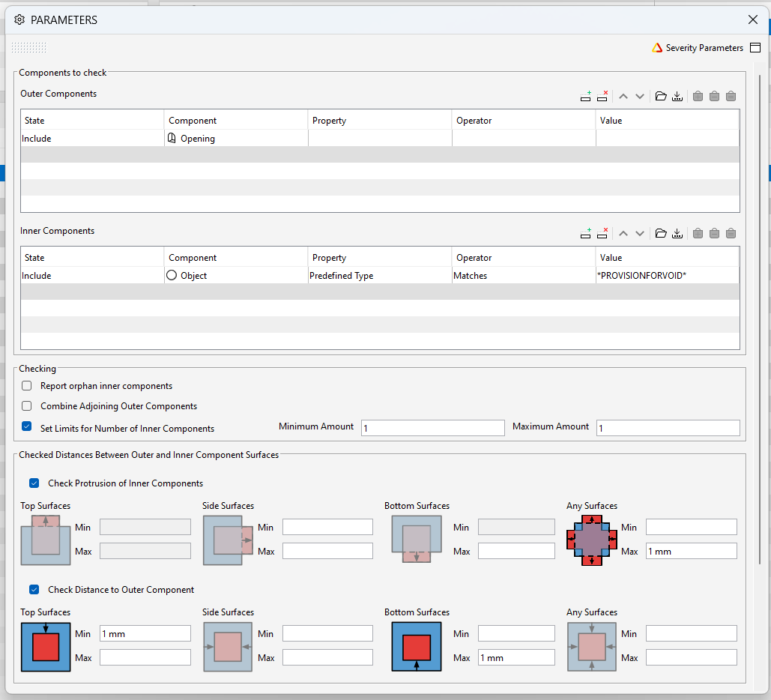Viewport: 771px width, 700px height.
Task: Add a row to Inner Components table
Action: click(585, 234)
